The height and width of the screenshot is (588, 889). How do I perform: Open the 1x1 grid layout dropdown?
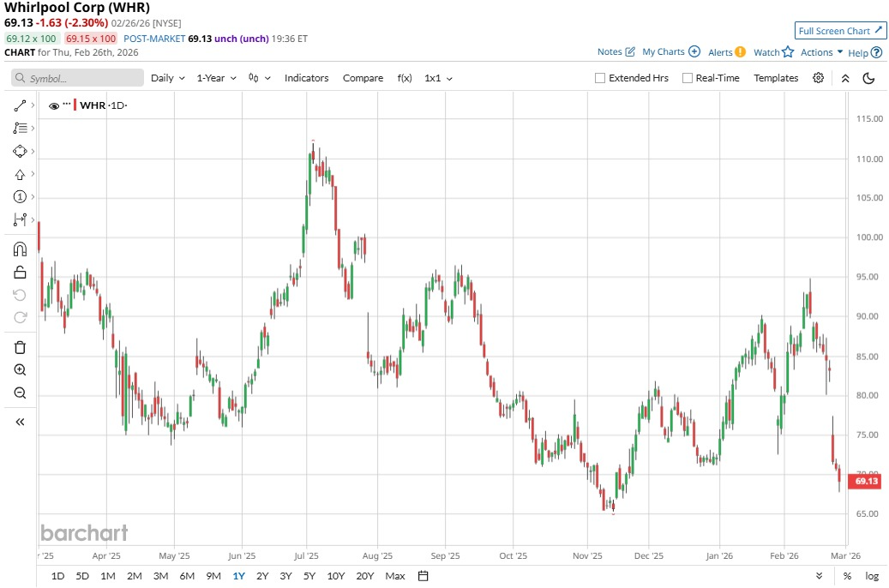tap(438, 78)
